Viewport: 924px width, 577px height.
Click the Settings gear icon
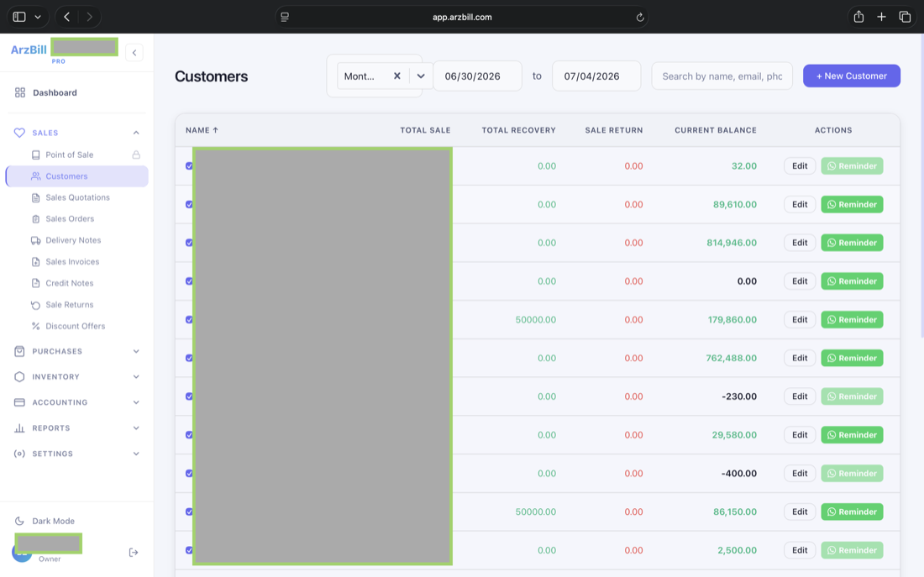19,454
